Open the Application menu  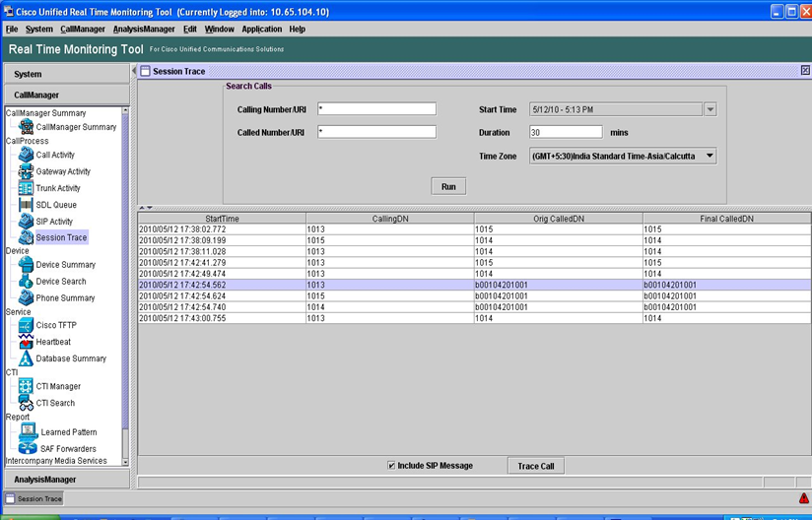click(262, 30)
